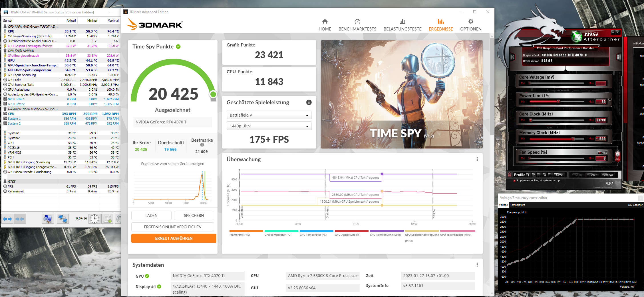The width and height of the screenshot is (644, 297).
Task: Open the BELASTUNGSTESTE tab
Action: (402, 25)
